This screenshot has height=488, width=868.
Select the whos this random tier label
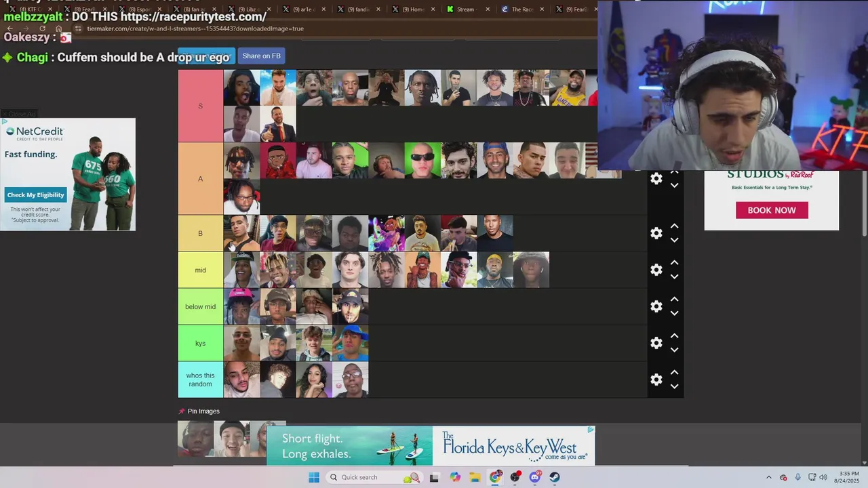click(200, 380)
